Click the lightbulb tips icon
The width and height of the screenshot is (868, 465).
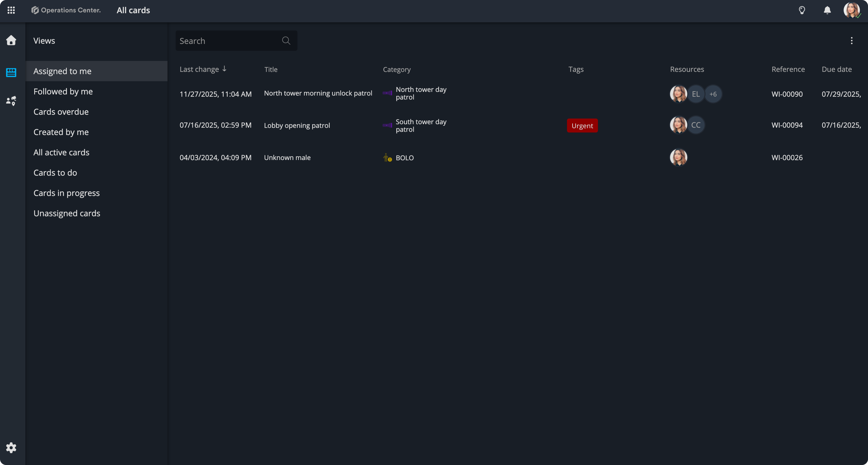802,10
